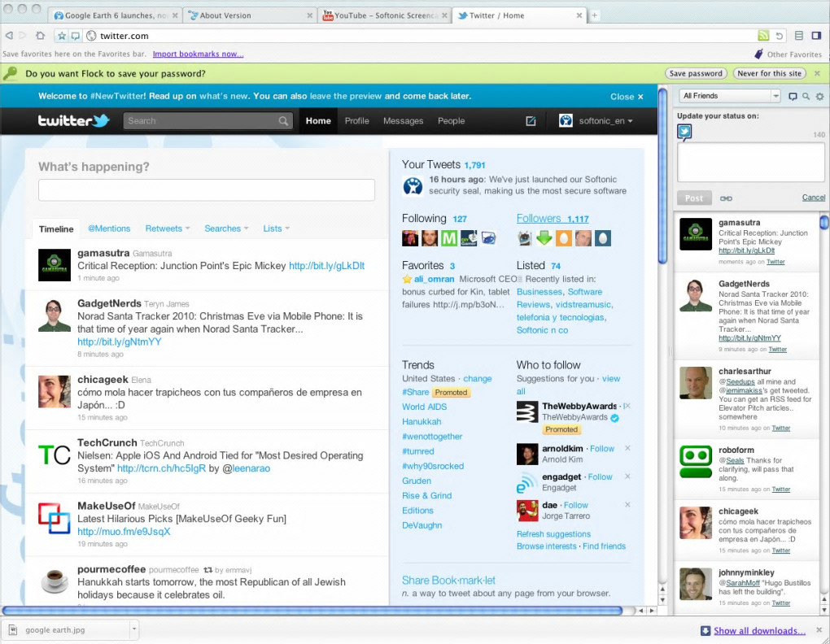Follow arnoldkim from suggestions

pos(602,448)
